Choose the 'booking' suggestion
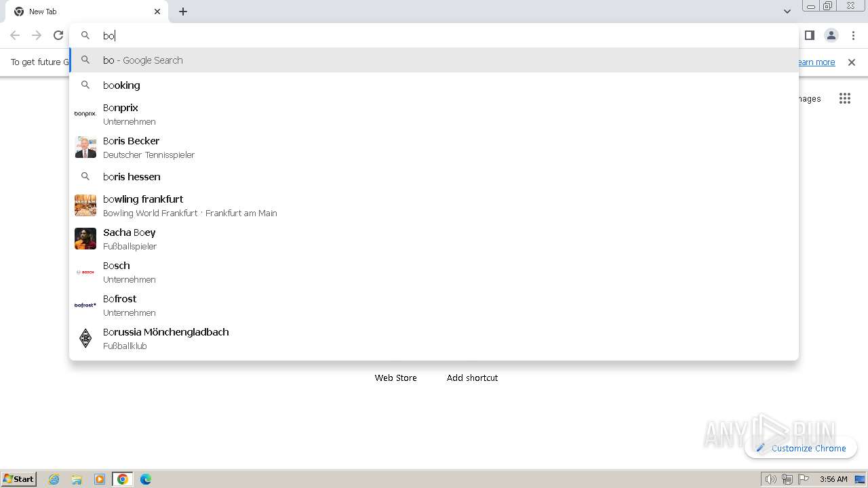Screen dimensions: 868x488 (434, 85)
